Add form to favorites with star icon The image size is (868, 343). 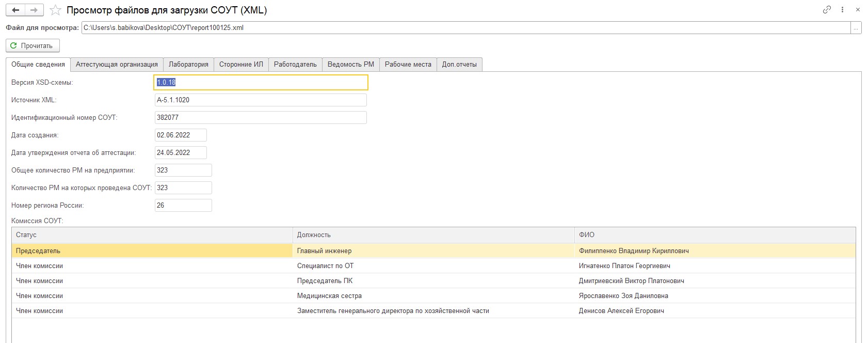55,10
